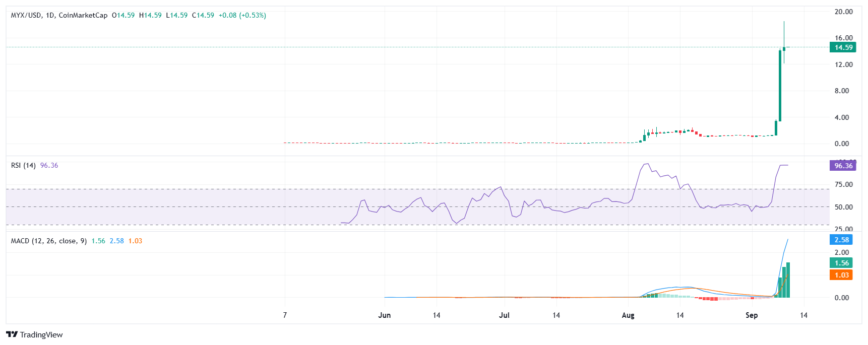Viewport: 868px width, 345px height.
Task: Click the 2.00 label on MACD scale
Action: [x=841, y=252]
